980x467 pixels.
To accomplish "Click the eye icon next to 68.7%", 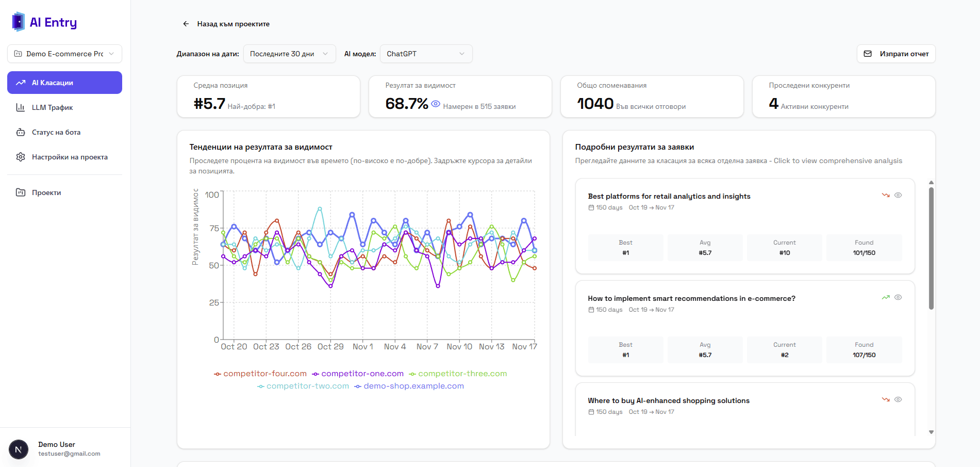I will 436,103.
